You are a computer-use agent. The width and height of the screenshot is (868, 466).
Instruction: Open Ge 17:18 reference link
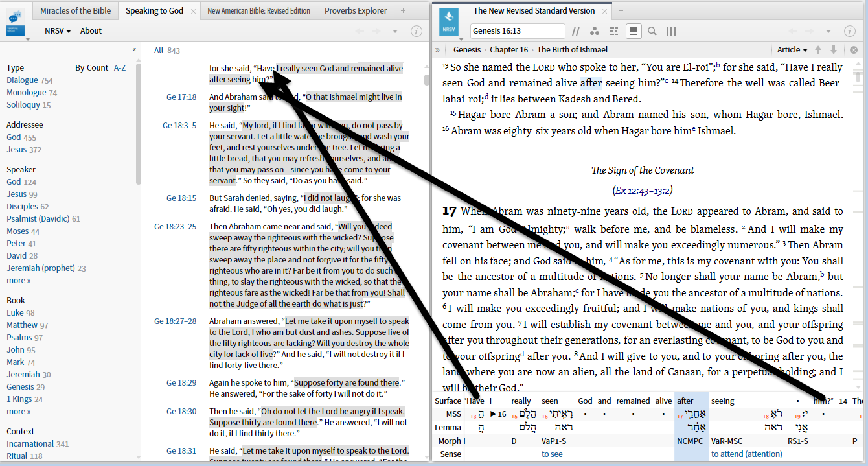(181, 97)
